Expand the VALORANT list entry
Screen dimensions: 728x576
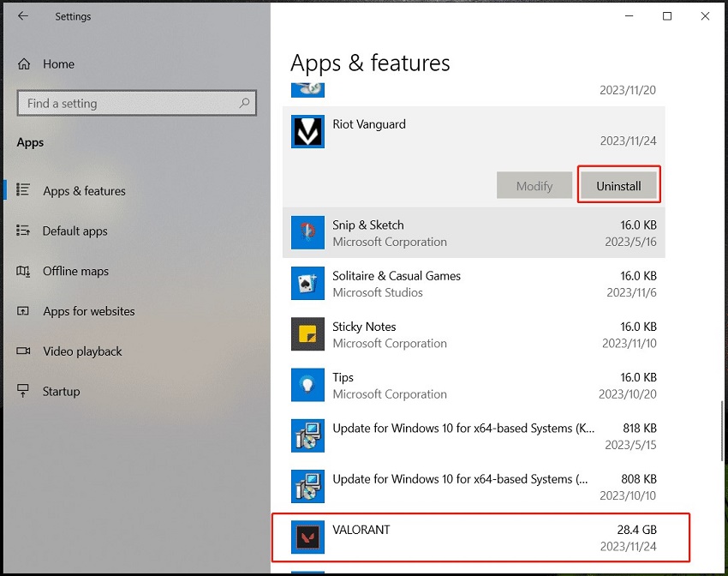pos(480,537)
